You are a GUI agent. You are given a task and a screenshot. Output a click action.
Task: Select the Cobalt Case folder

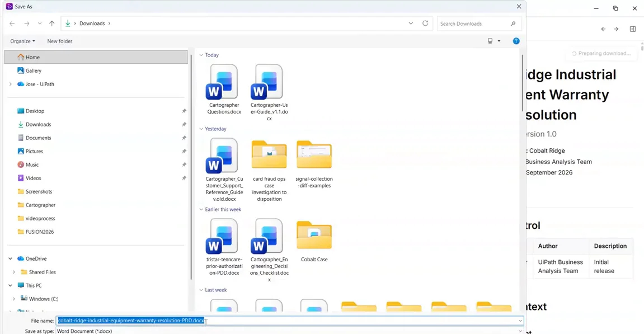click(314, 241)
